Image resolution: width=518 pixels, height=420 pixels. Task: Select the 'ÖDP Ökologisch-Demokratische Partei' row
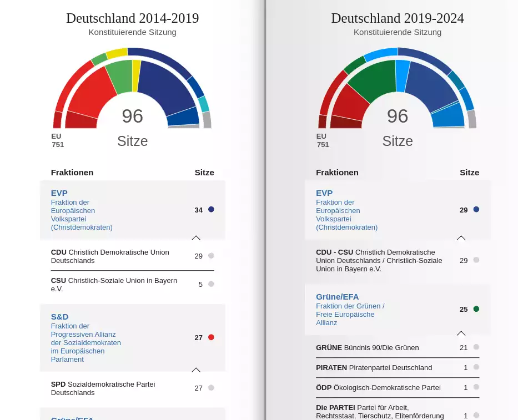point(398,388)
